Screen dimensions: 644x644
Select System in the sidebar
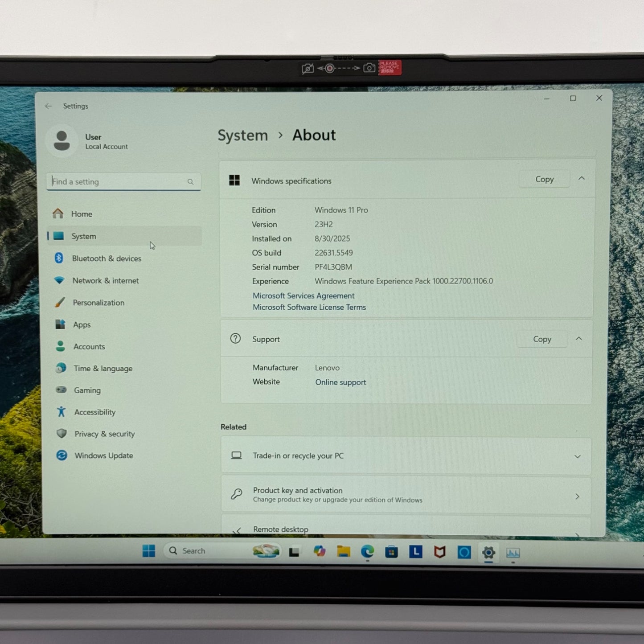[x=124, y=236]
